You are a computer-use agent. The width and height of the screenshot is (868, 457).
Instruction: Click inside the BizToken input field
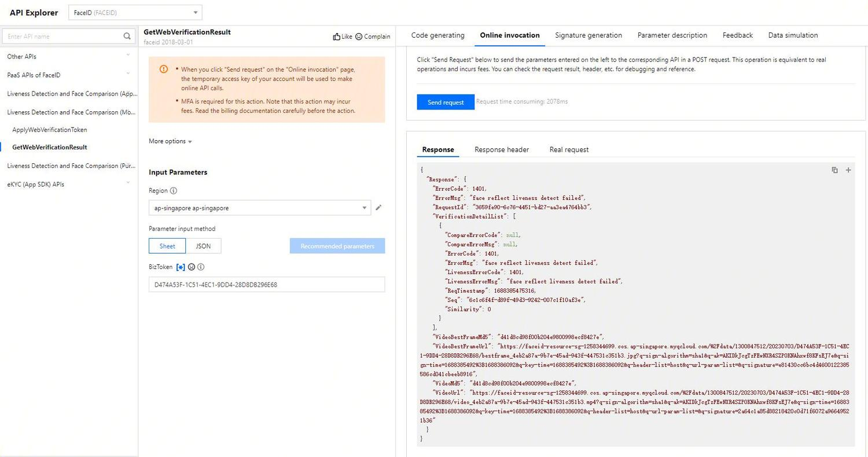pos(266,284)
